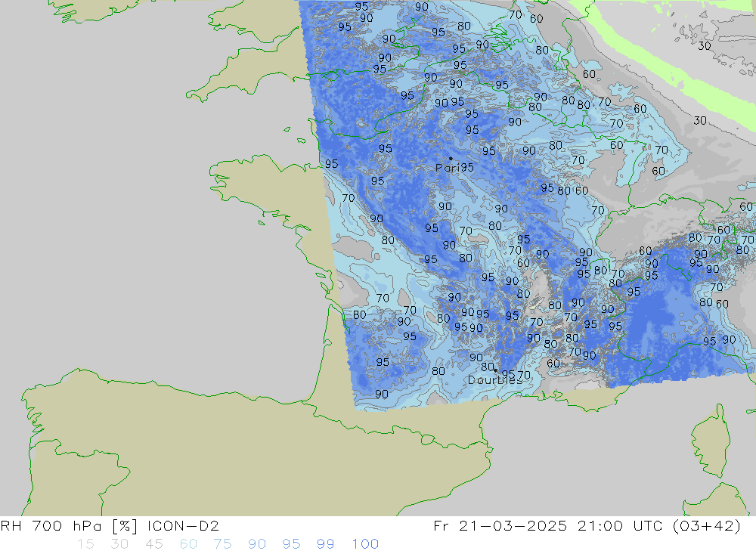Viewport: 756px width, 554px height.
Task: Select legend value 30
Action: (x=119, y=544)
